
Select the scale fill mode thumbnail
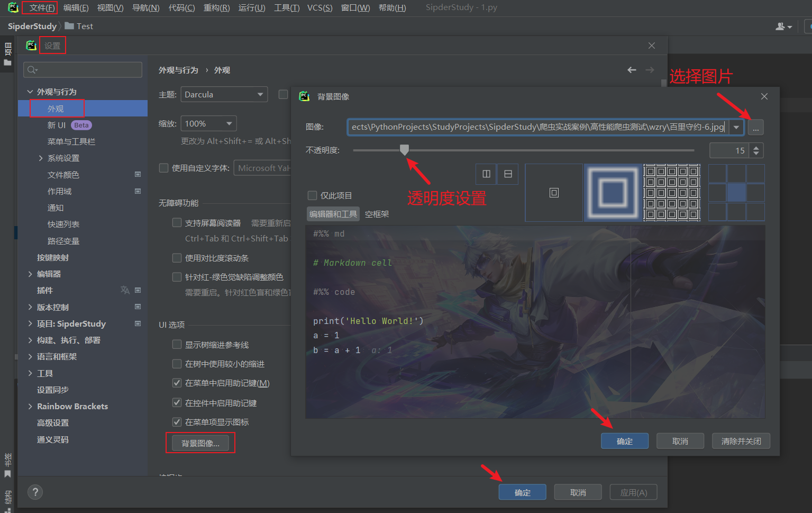click(x=613, y=193)
